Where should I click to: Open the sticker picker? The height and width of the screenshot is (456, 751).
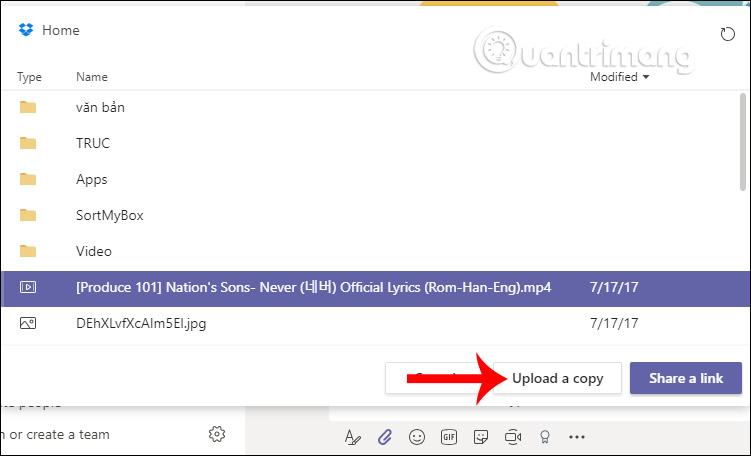(480, 437)
